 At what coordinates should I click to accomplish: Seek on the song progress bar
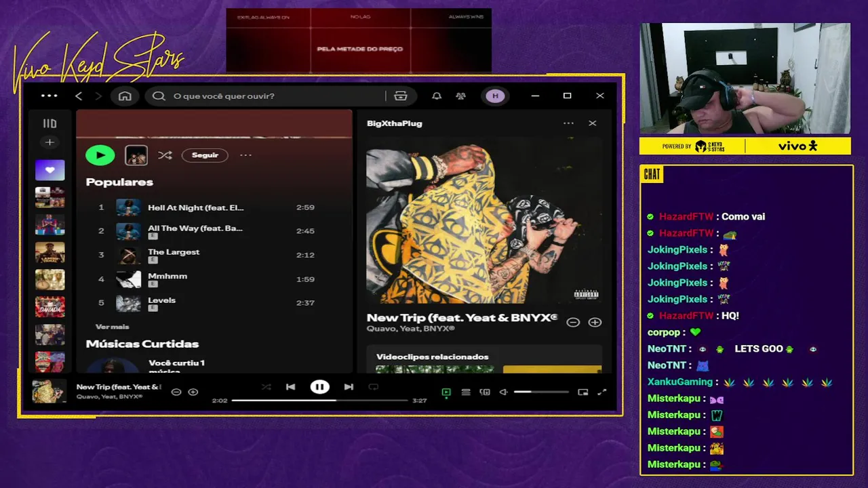(x=320, y=401)
